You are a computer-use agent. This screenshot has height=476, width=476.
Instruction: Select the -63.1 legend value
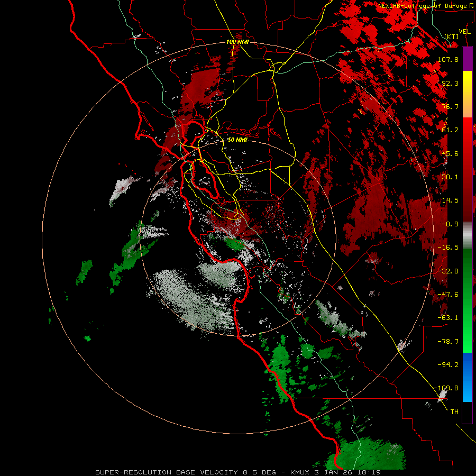coord(448,318)
